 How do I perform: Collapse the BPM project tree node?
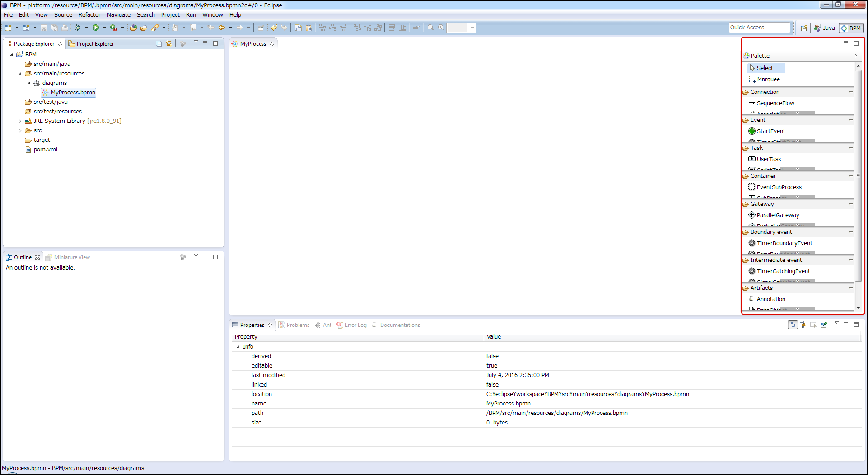(11, 55)
